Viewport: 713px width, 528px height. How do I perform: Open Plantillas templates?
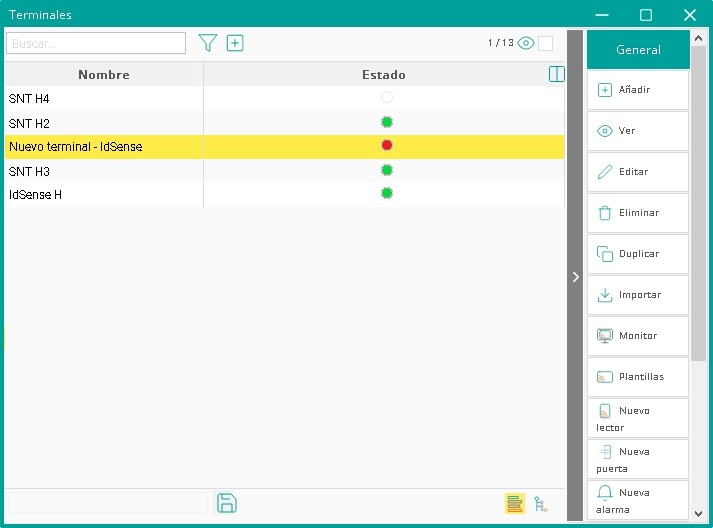pyautogui.click(x=638, y=377)
